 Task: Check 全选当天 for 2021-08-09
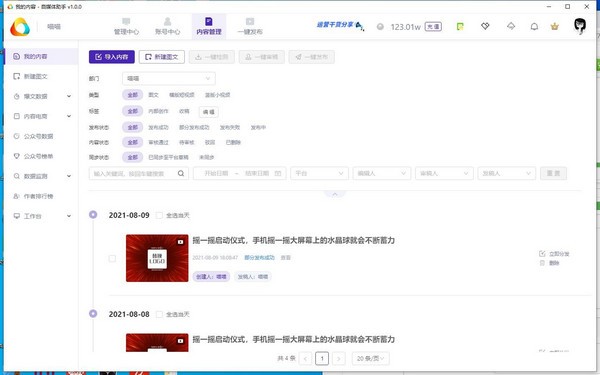coord(159,215)
